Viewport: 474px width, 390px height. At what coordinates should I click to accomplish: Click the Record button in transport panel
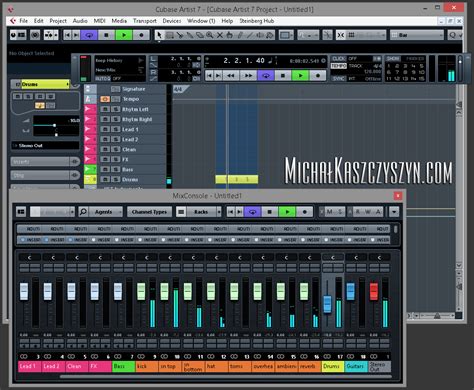point(317,76)
